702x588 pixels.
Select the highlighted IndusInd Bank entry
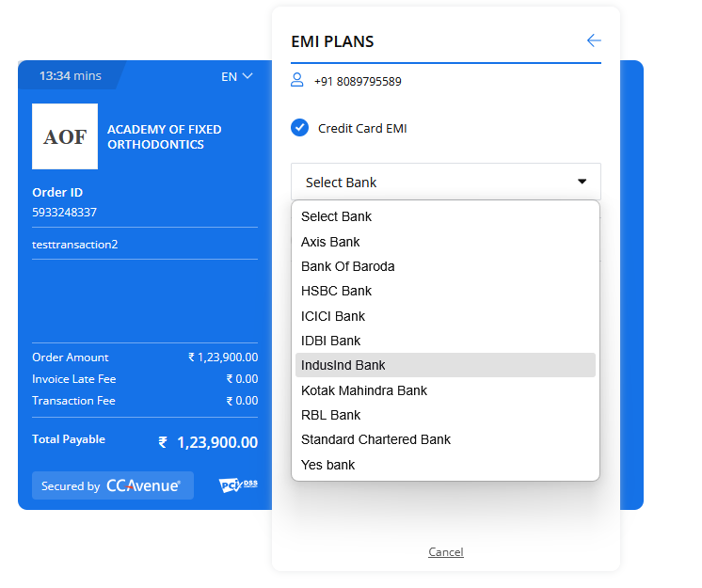pyautogui.click(x=343, y=365)
